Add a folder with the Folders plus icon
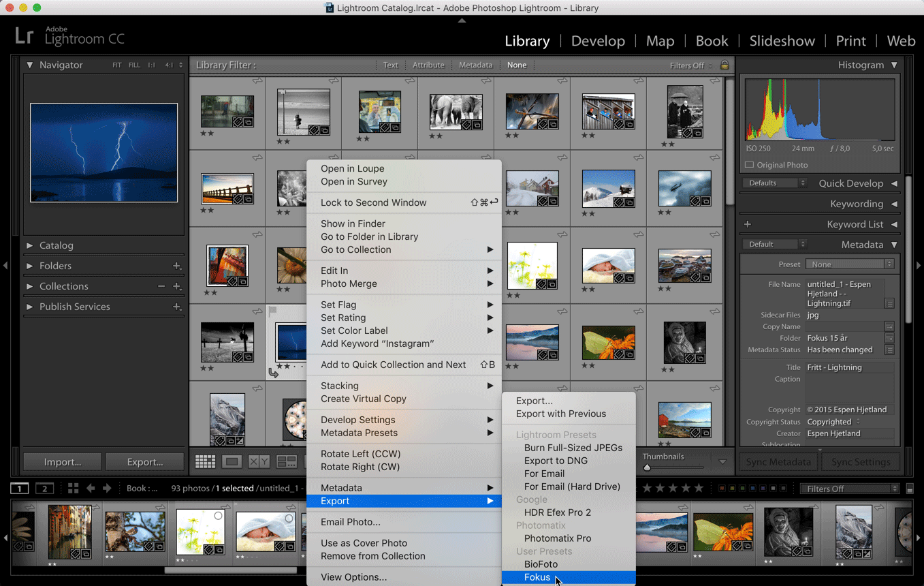Image resolution: width=924 pixels, height=586 pixels. (x=176, y=266)
